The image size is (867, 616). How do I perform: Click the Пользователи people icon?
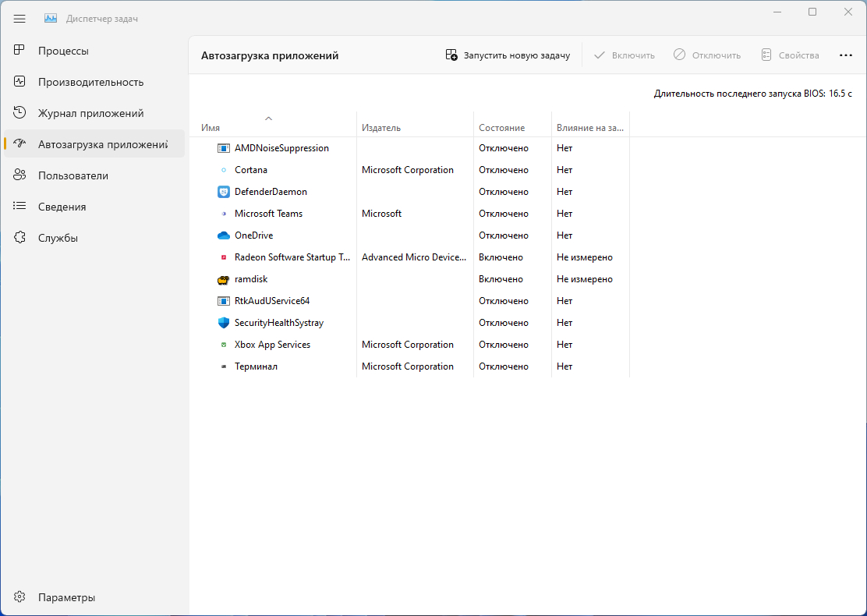(x=19, y=175)
